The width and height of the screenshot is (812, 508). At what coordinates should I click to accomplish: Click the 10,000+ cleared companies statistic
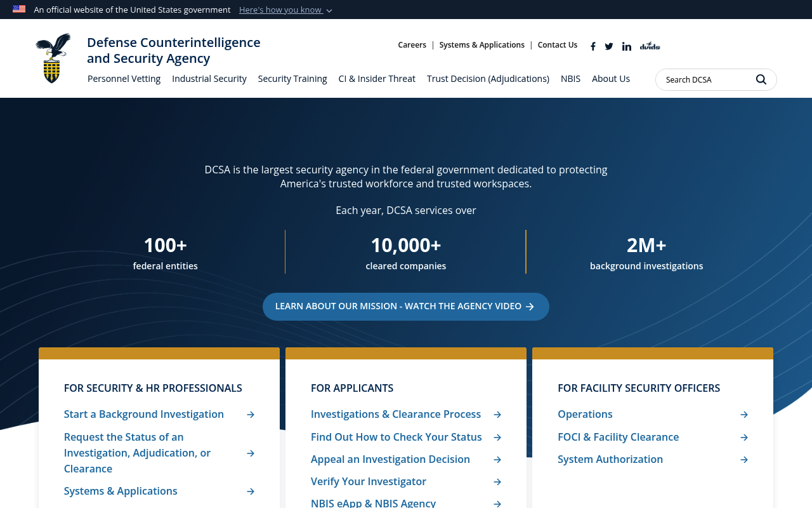406,253
